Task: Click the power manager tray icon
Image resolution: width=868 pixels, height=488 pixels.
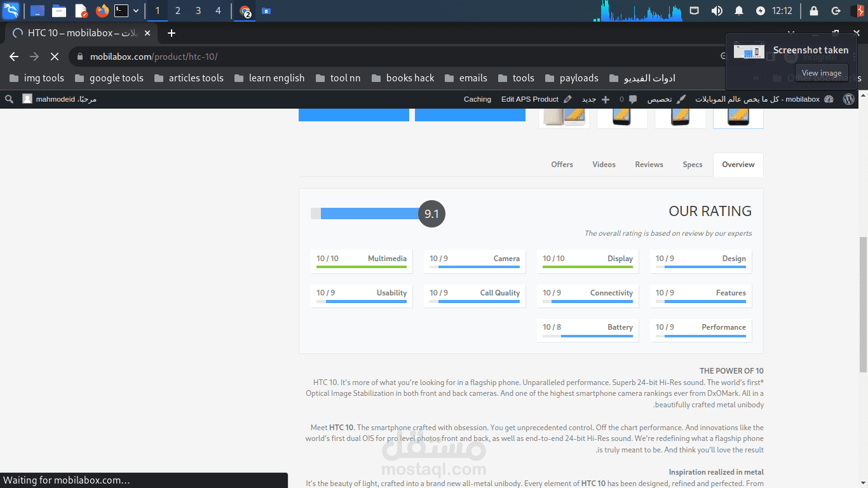Action: pos(761,11)
